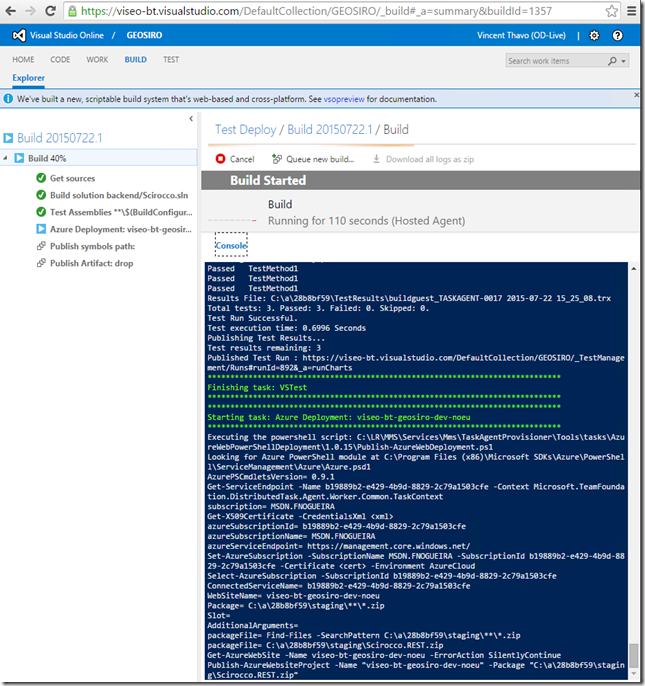Click the console scrollbar up arrow

pos(633,268)
